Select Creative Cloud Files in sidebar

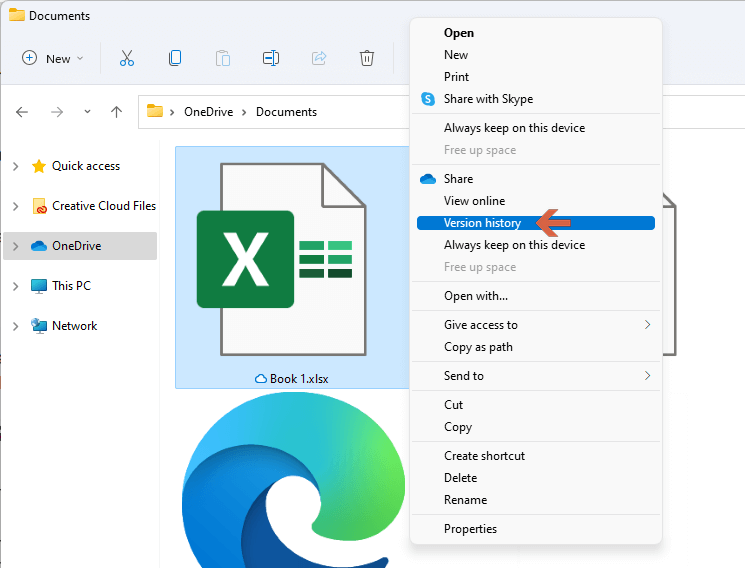(104, 206)
